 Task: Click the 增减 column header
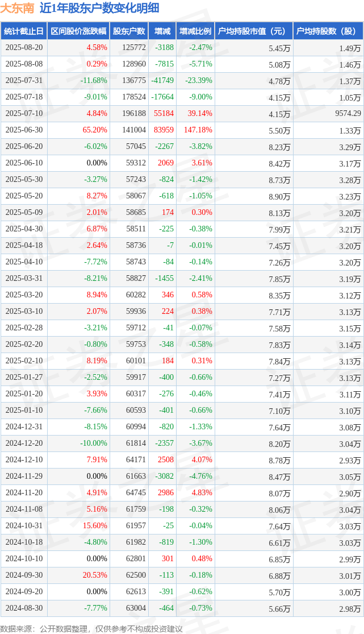click(162, 31)
